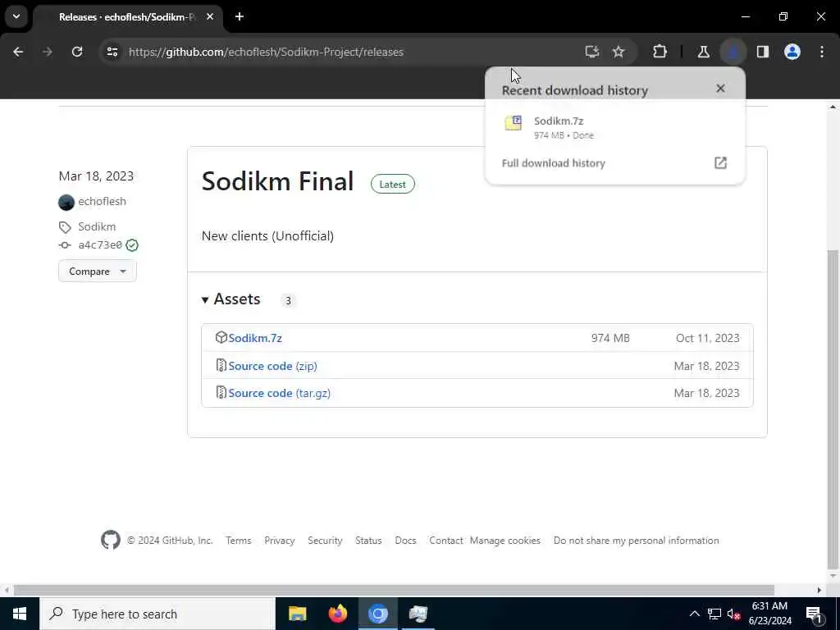Click the archive icon beside Source code (tar.gz)
This screenshot has height=630, width=840.
pos(221,393)
